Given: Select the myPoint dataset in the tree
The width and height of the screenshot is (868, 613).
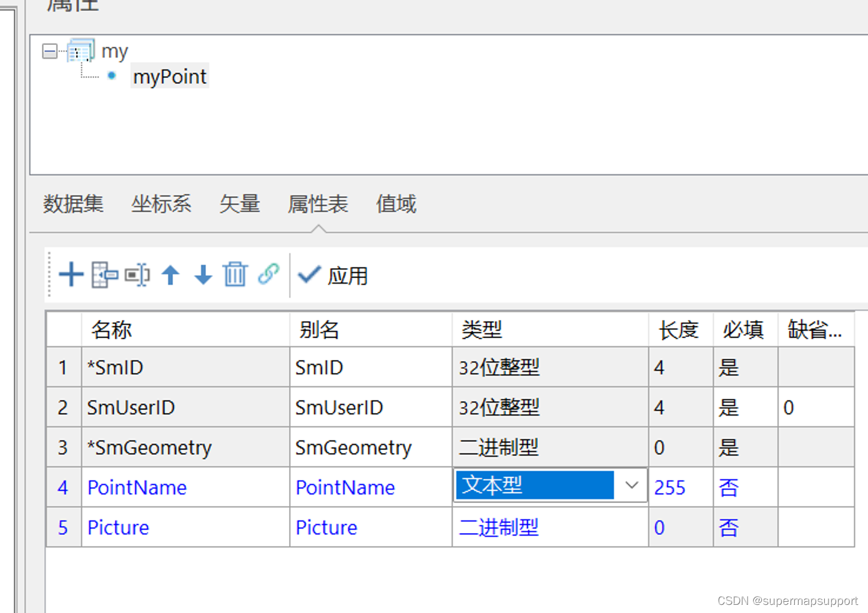Looking at the screenshot, I should (169, 76).
